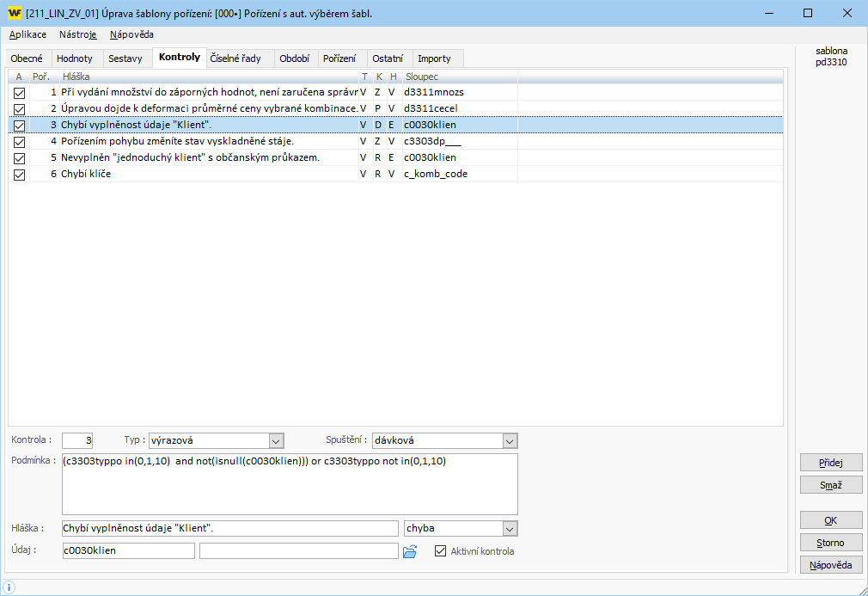Open the severity dropdown showing chyba
The height and width of the screenshot is (596, 868).
pyautogui.click(x=510, y=528)
